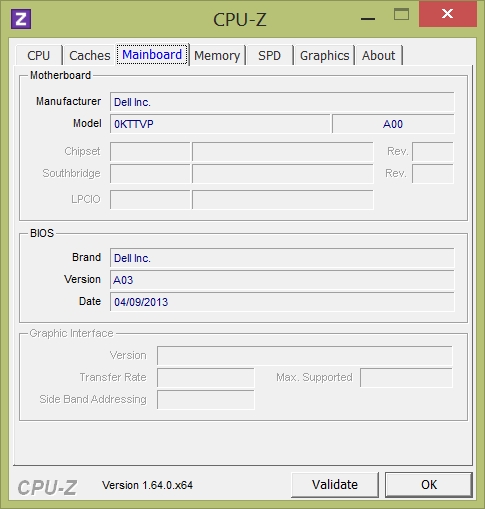Click the Max. Supported label
The height and width of the screenshot is (509, 485).
(x=314, y=377)
